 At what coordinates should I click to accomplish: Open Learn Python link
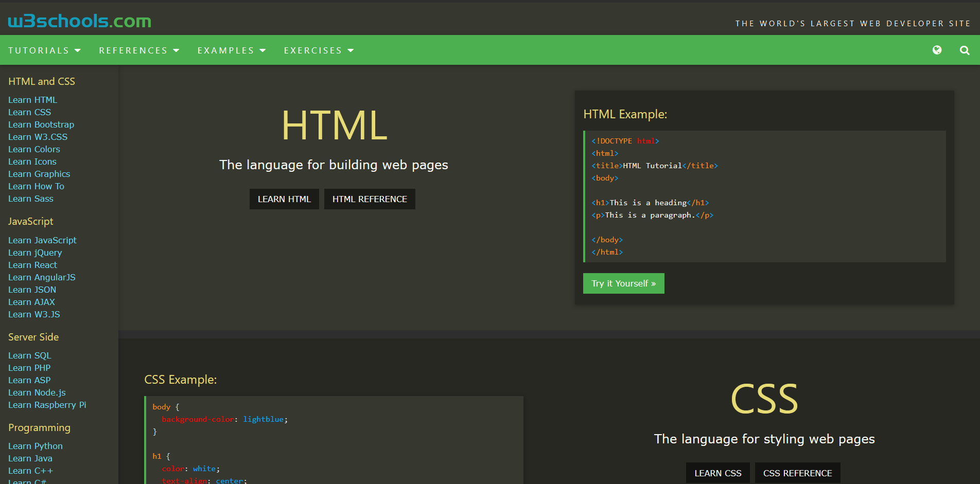coord(36,446)
